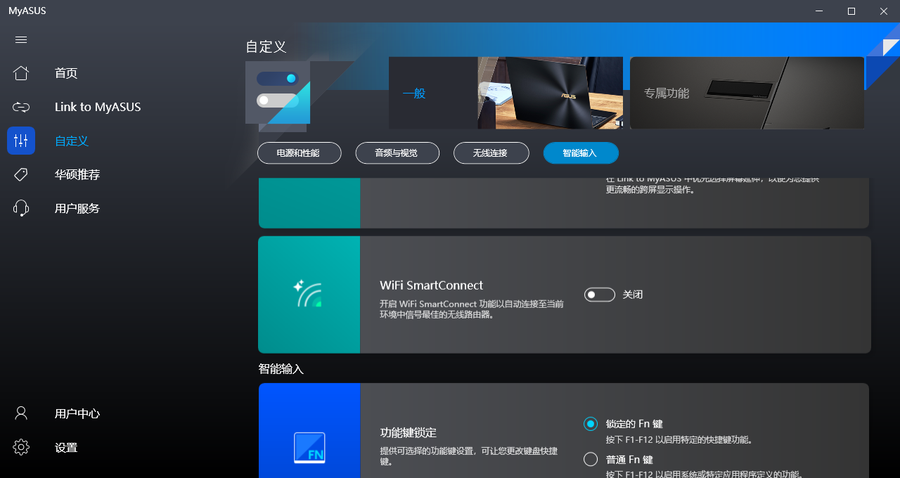The height and width of the screenshot is (478, 900).
Task: Click the Link to MyASUS chain icon
Action: pos(21,107)
